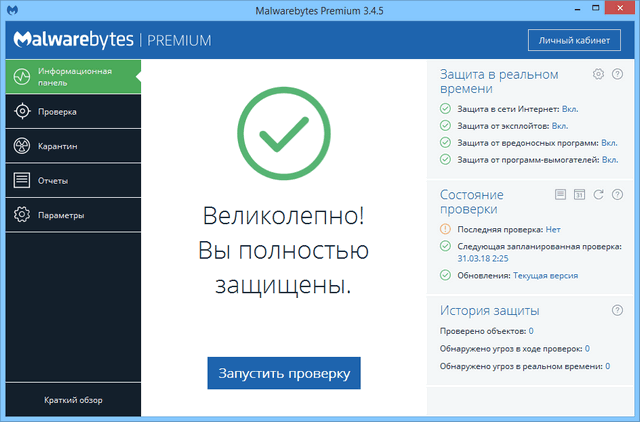Click the PREMIUM label in header
The height and width of the screenshot is (422, 640).
179,40
